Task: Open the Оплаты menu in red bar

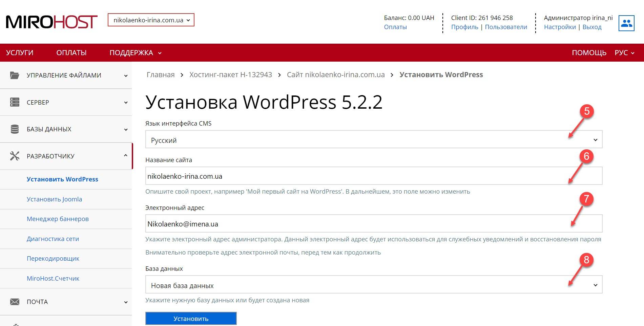Action: click(71, 52)
